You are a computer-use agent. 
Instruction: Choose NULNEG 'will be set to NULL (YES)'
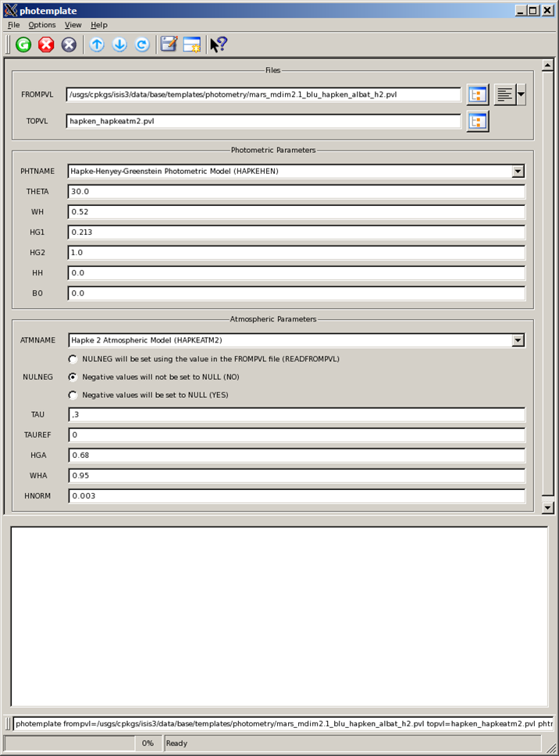[73, 395]
